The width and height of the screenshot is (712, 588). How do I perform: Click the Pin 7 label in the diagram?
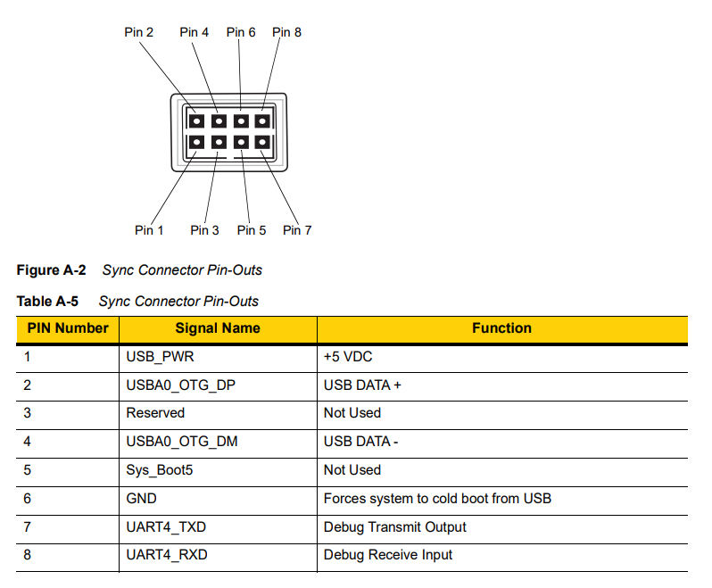click(297, 230)
